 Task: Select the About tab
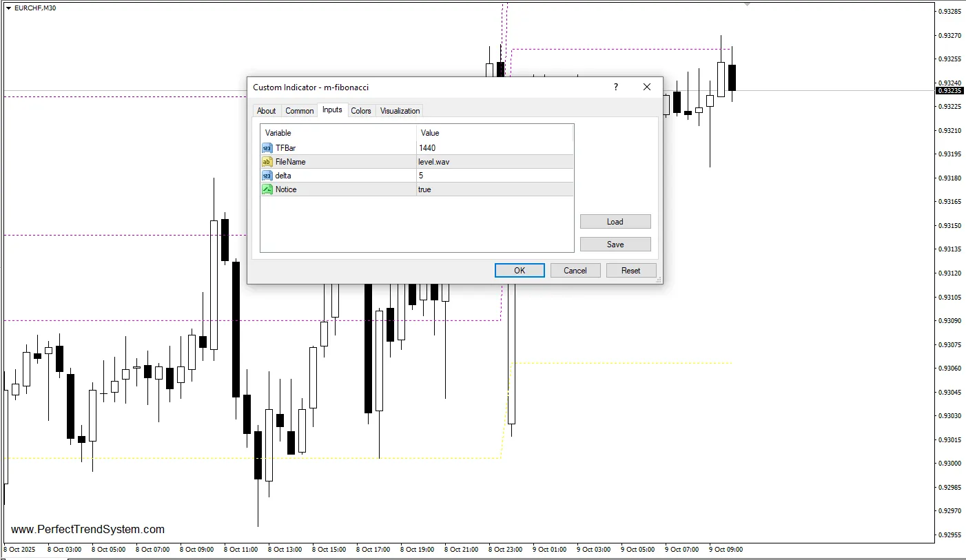(266, 111)
